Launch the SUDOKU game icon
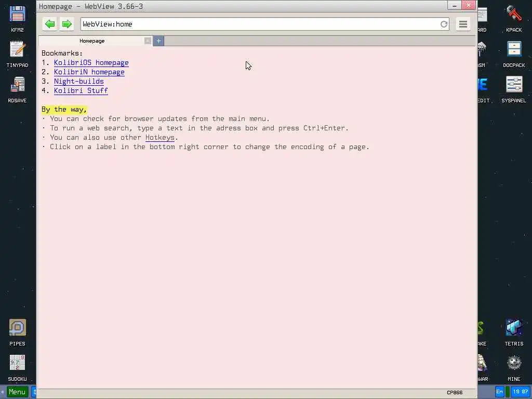 17,368
